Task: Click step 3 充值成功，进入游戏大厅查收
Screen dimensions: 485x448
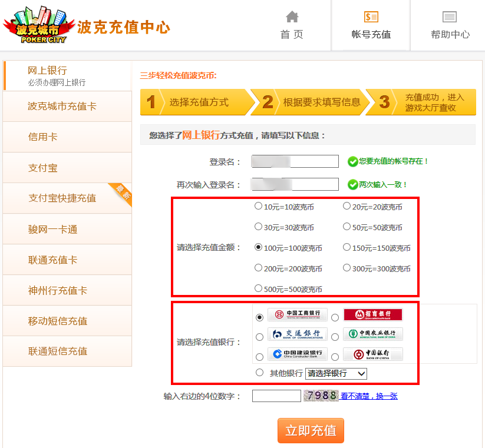Action: pos(421,102)
